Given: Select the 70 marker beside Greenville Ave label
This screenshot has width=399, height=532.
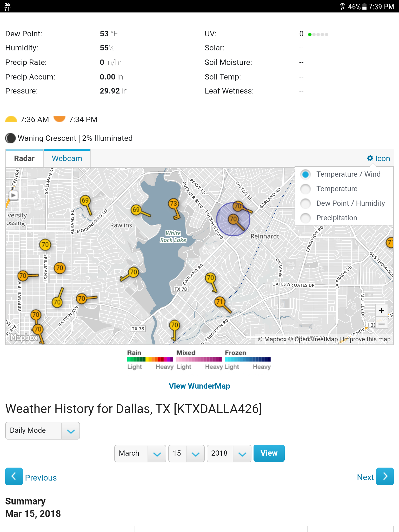Looking at the screenshot, I should 23,276.
